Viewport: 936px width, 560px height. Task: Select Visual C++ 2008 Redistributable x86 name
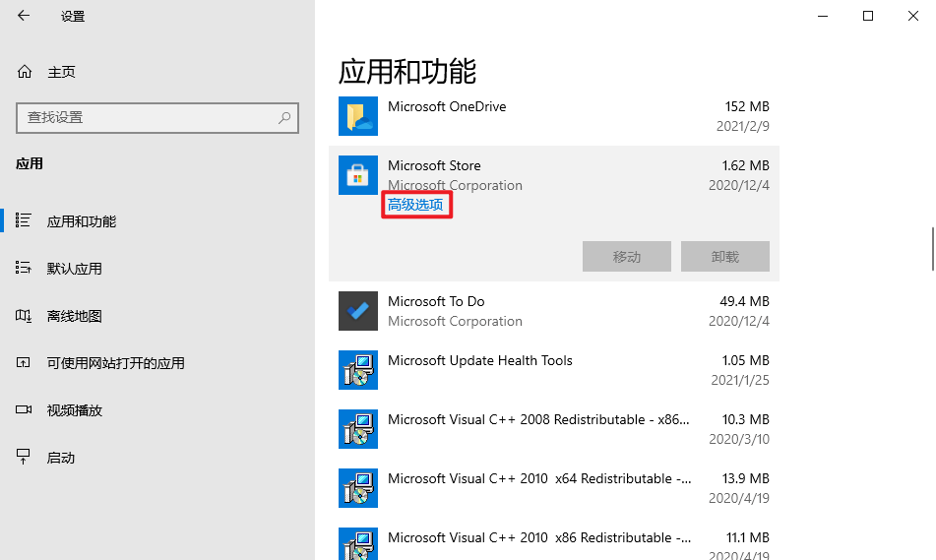tap(539, 419)
